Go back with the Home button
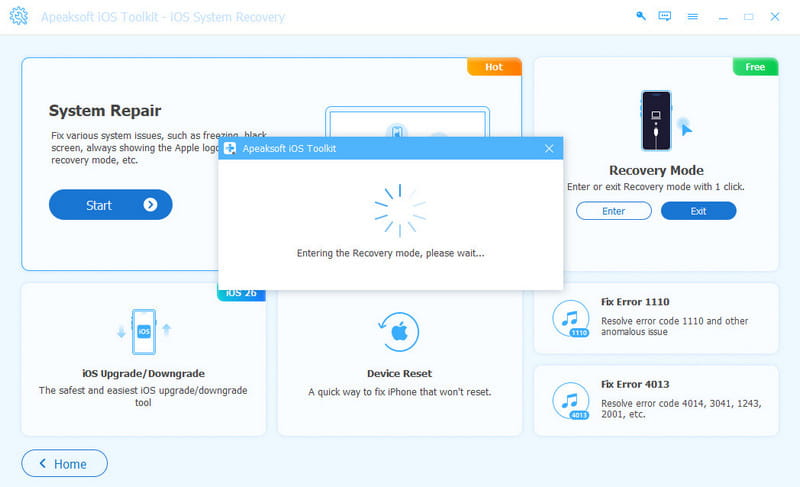This screenshot has width=800, height=487. coord(64,464)
